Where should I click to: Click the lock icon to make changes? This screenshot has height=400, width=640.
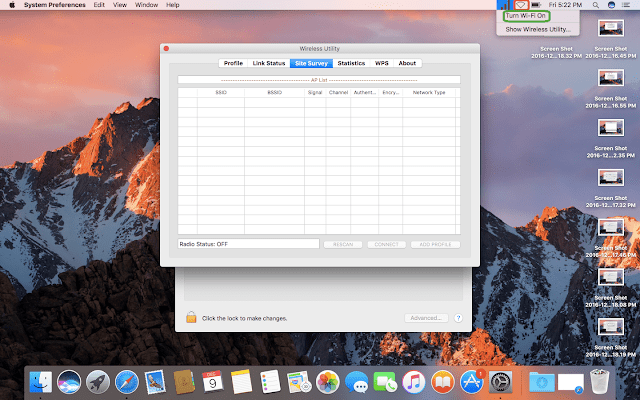(x=190, y=318)
